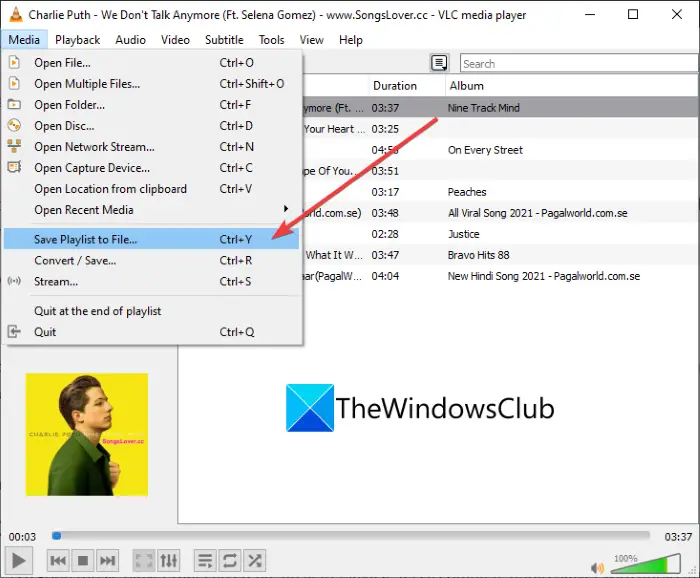The width and height of the screenshot is (700, 578).
Task: Select the Nine Track Mind playlist row
Action: (x=500, y=108)
